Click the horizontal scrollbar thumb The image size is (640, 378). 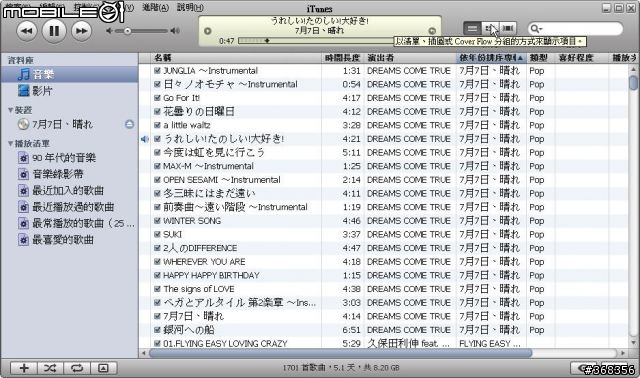(x=341, y=353)
